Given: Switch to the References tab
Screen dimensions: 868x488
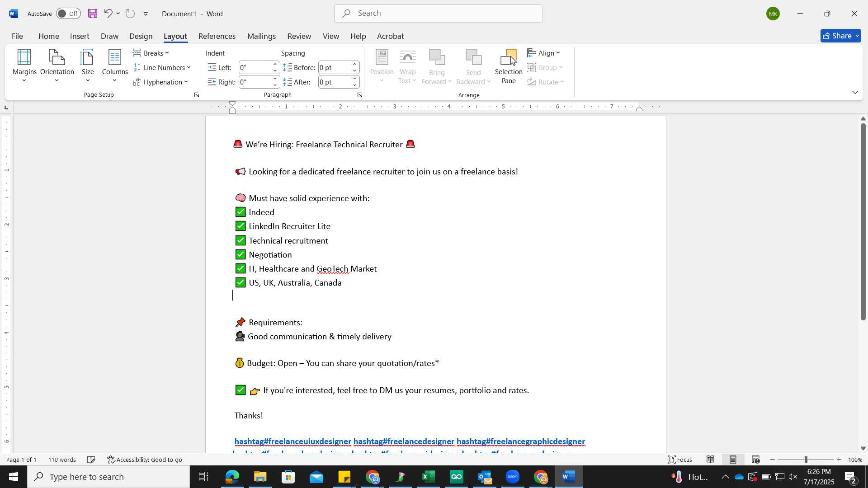Looking at the screenshot, I should [x=217, y=36].
